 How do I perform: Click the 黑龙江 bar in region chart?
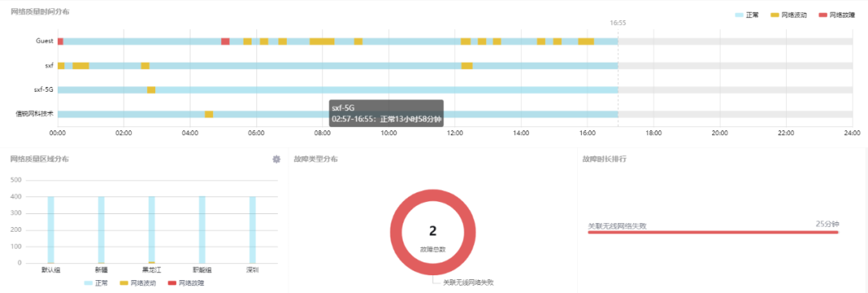(152, 229)
